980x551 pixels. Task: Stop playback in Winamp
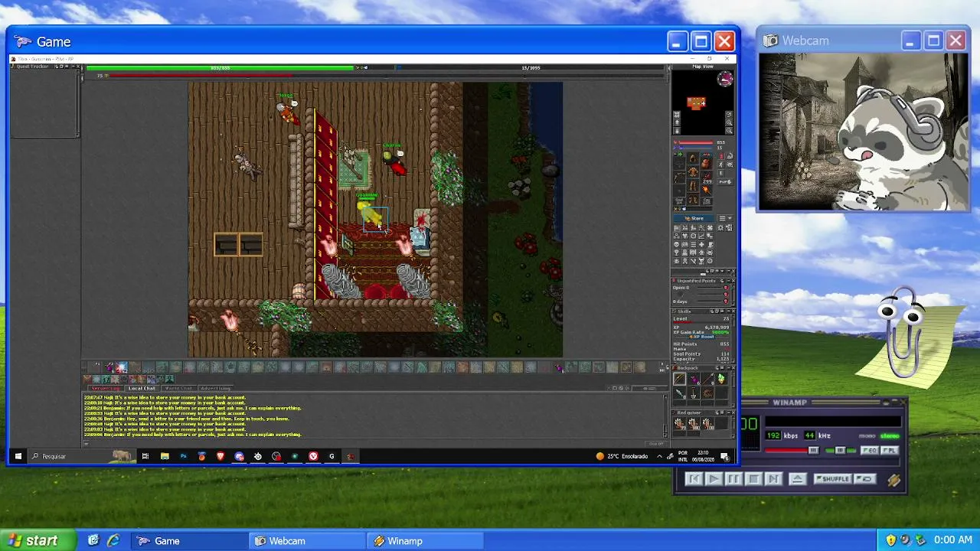coord(753,479)
